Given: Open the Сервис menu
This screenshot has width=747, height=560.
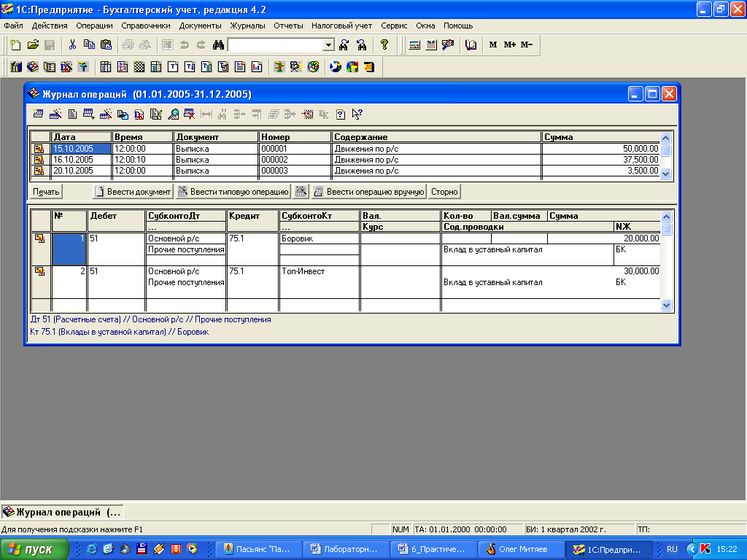Looking at the screenshot, I should tap(394, 26).
